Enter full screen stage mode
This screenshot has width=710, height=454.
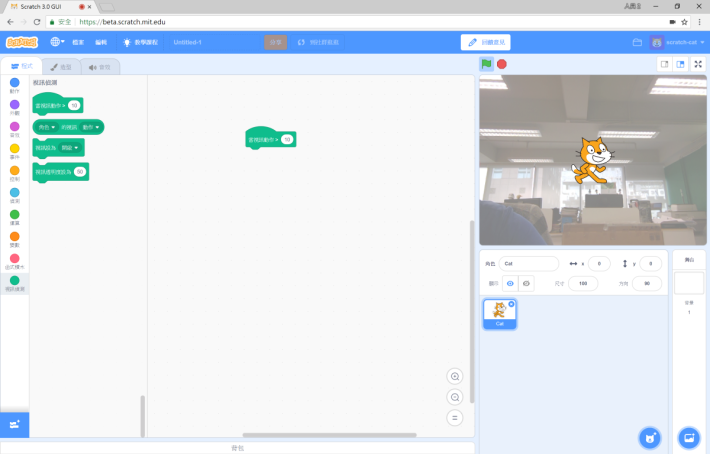point(698,64)
